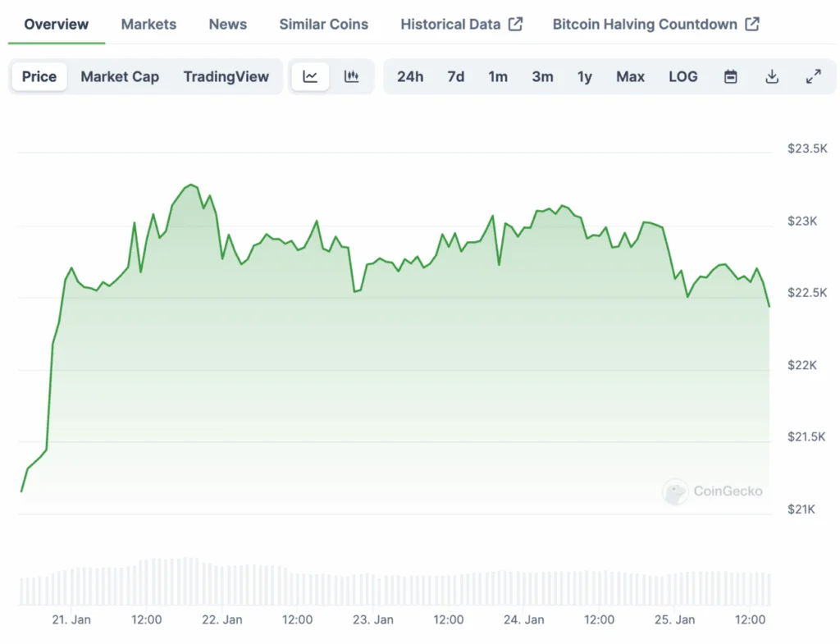
Task: Enable the TradingView chart mode
Action: pyautogui.click(x=226, y=76)
